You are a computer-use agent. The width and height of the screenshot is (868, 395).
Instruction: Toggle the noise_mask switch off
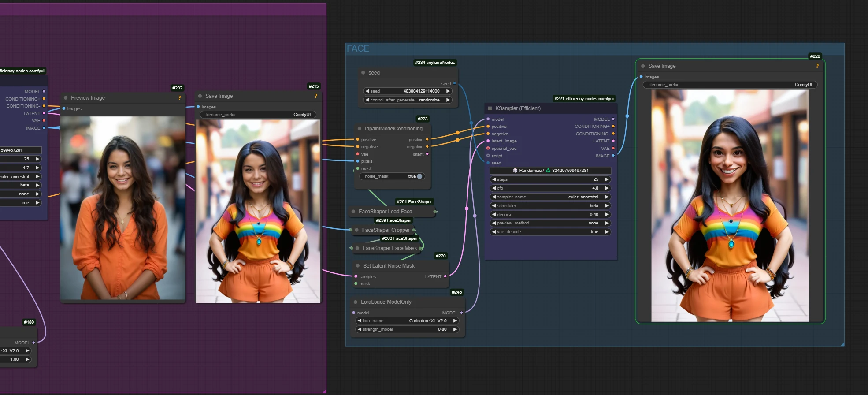coord(419,176)
